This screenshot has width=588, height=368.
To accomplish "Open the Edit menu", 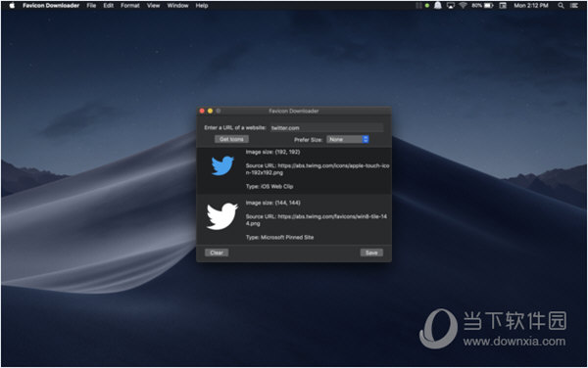I will pyautogui.click(x=109, y=5).
